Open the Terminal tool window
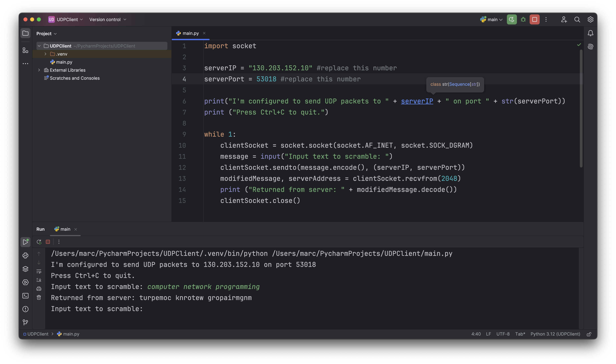This screenshot has height=364, width=616. click(25, 296)
